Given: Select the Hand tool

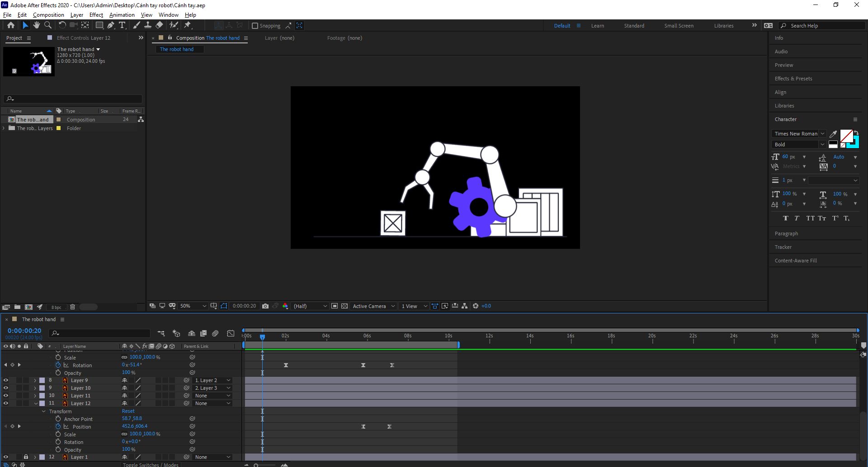Looking at the screenshot, I should pos(37,25).
